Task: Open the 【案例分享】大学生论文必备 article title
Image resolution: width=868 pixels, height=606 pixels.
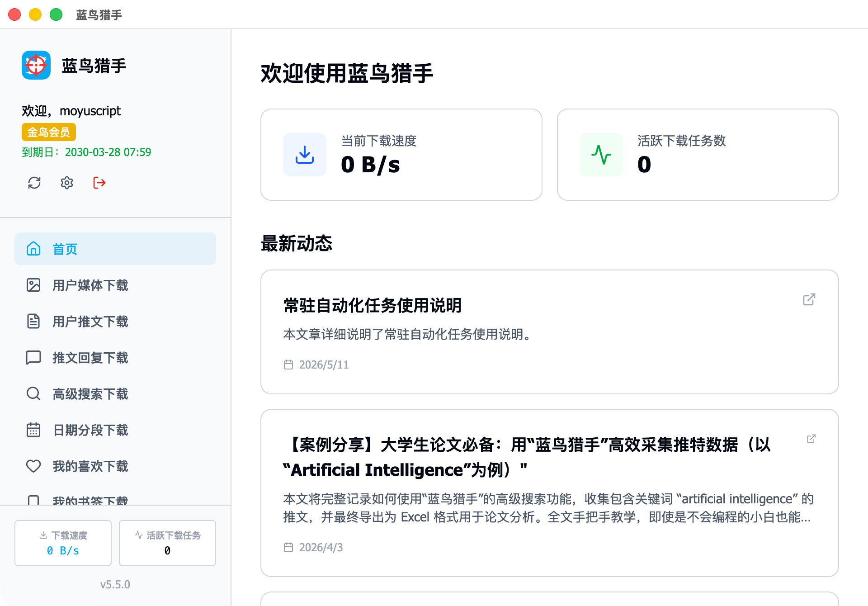Action: pyautogui.click(x=527, y=457)
